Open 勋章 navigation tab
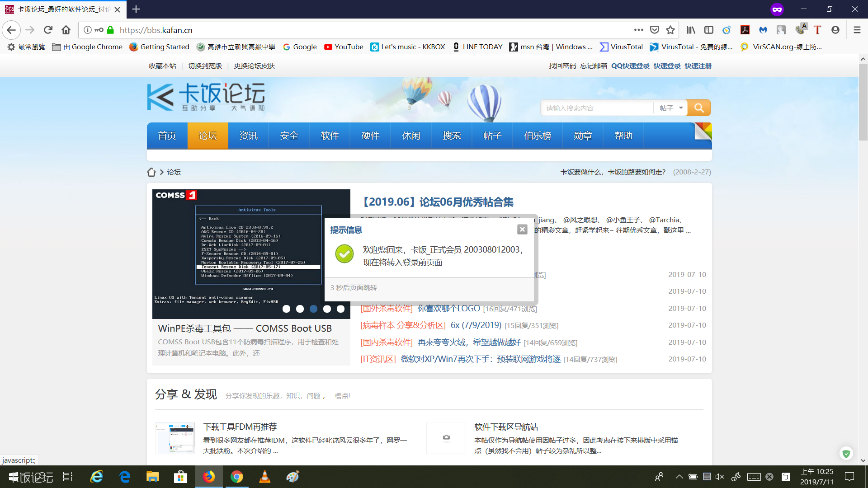 pos(583,136)
